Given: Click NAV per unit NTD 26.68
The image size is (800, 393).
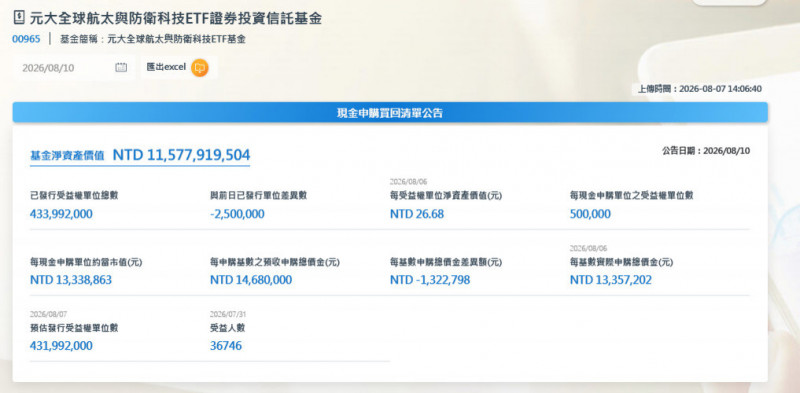Looking at the screenshot, I should [417, 214].
